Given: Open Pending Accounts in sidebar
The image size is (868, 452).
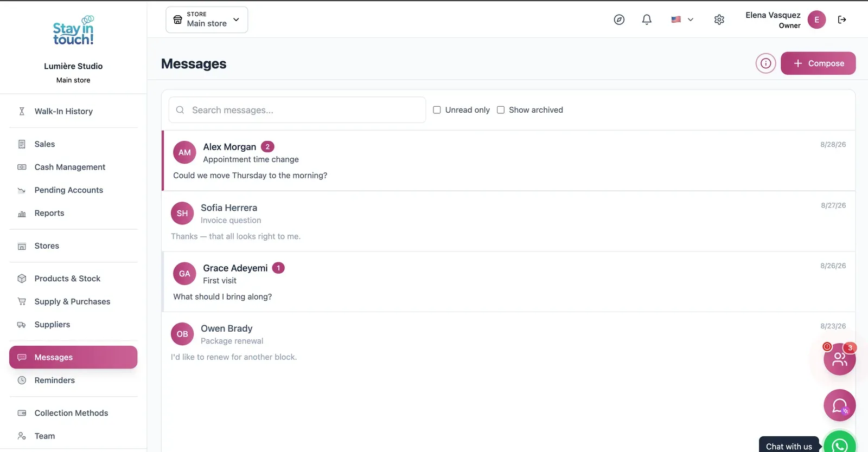Looking at the screenshot, I should (x=73, y=190).
